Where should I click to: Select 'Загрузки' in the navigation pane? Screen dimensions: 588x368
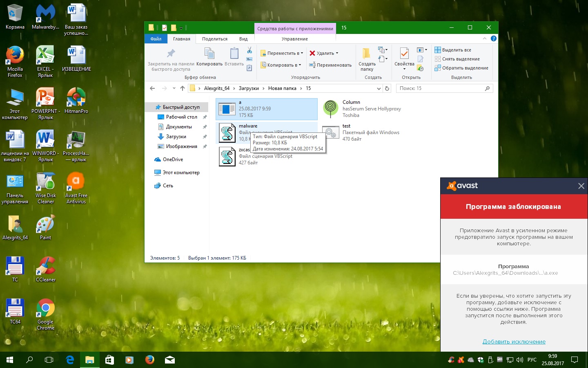[176, 137]
